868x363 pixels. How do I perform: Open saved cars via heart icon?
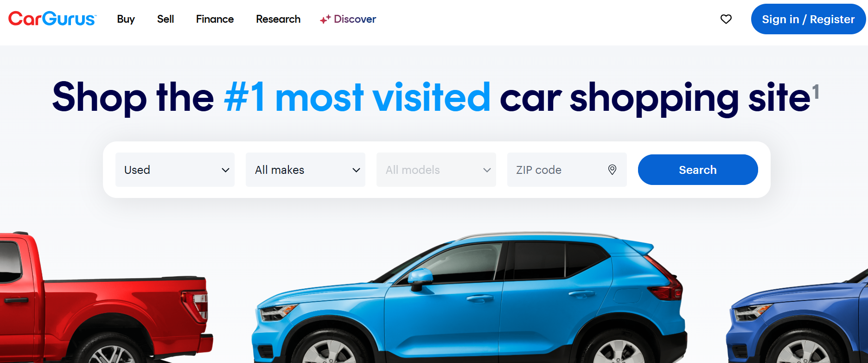coord(726,19)
